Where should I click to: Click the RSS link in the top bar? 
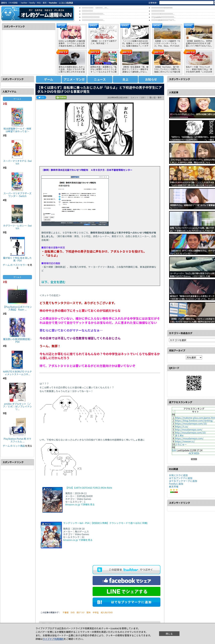pos(39,3)
